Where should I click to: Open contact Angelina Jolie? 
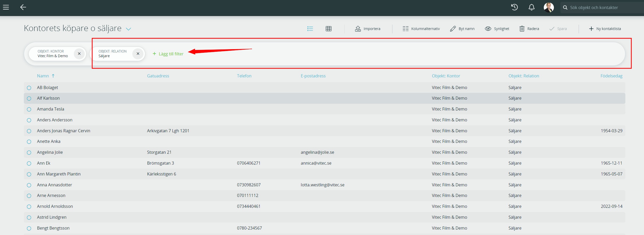pos(50,152)
